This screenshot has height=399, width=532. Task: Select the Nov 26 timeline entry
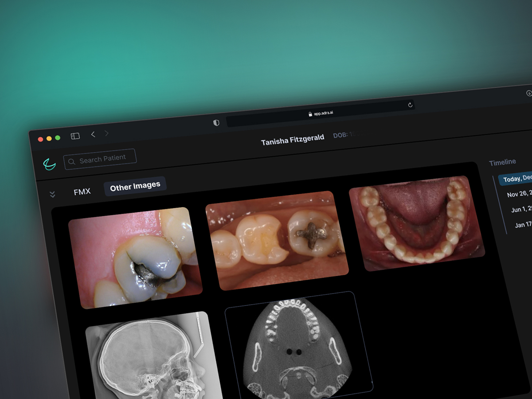(519, 194)
